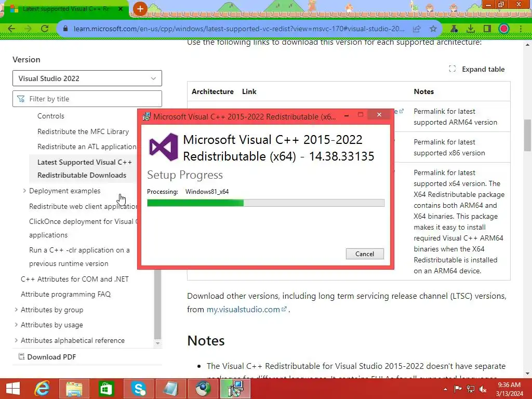Click the Link column header

click(249, 91)
